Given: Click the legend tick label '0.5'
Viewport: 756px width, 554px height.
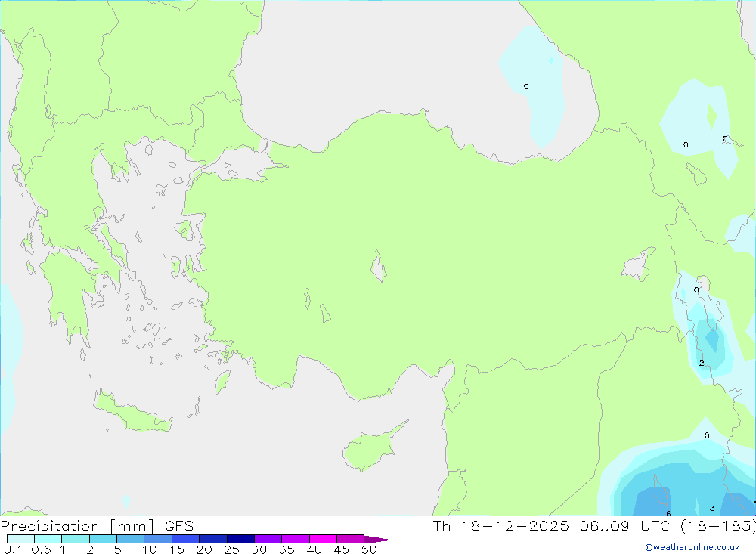Looking at the screenshot, I should (x=41, y=549).
